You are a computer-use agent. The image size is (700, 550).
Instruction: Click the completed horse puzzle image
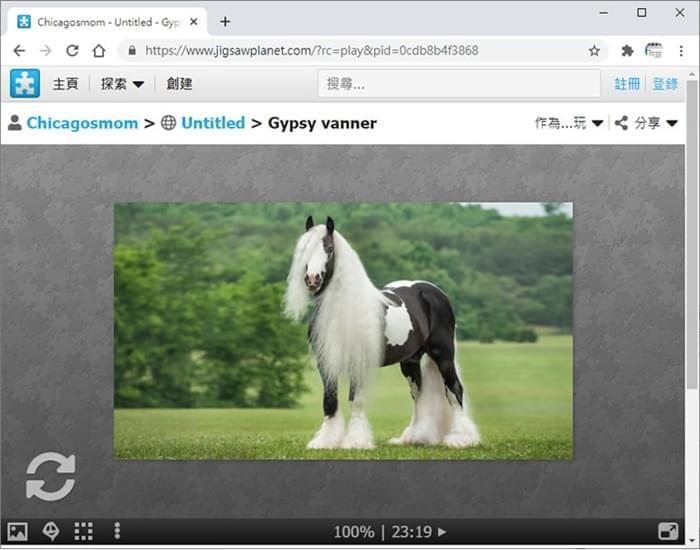(343, 331)
